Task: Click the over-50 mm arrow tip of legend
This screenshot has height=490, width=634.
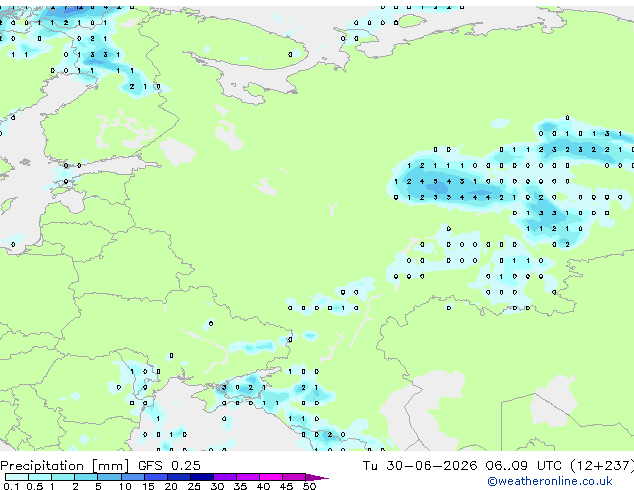Action: click(x=317, y=477)
